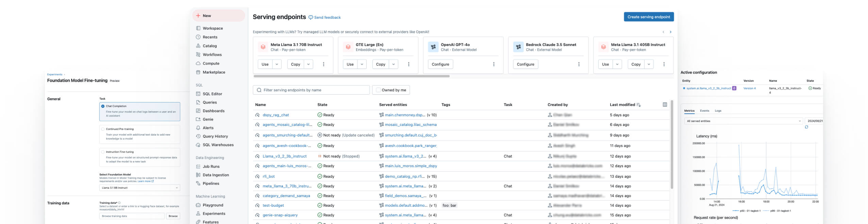Click the refresh icon beside the metrics date
The height and width of the screenshot is (224, 868).
(x=806, y=127)
